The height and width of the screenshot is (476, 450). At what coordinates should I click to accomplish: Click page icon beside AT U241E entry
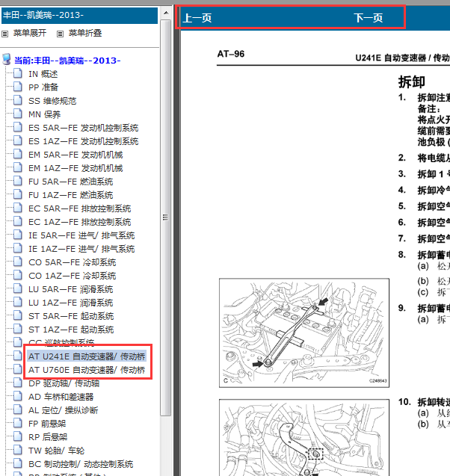point(18,356)
